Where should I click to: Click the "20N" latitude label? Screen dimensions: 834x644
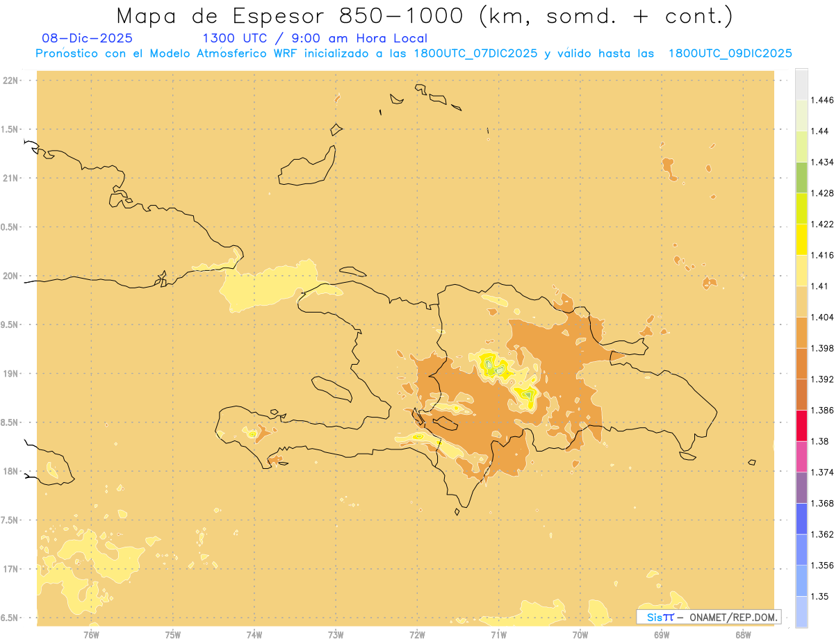(x=10, y=276)
